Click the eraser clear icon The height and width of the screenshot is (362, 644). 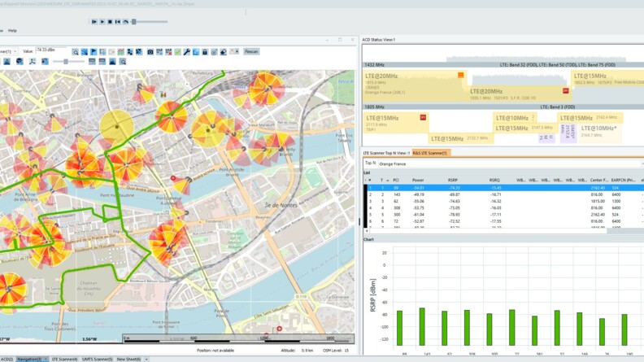pos(224,52)
